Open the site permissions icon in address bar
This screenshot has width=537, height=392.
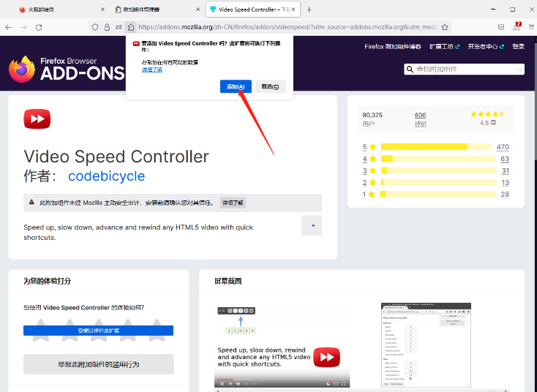click(x=119, y=27)
